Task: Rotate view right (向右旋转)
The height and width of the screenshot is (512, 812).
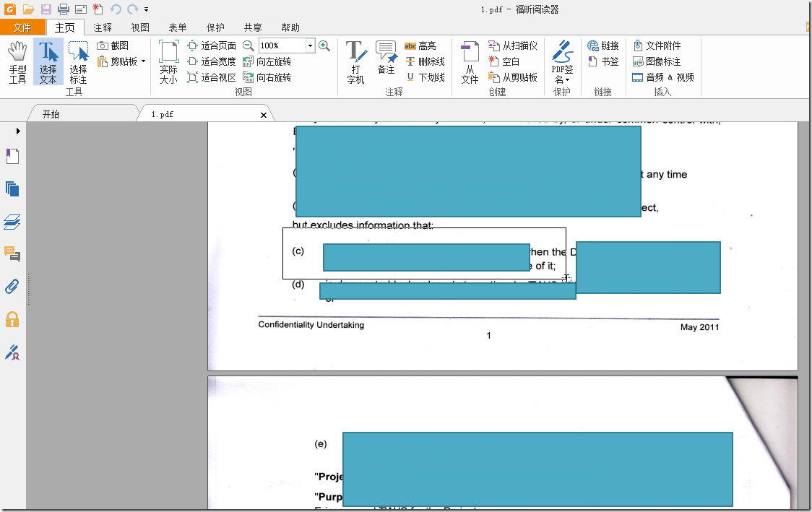Action: (267, 77)
